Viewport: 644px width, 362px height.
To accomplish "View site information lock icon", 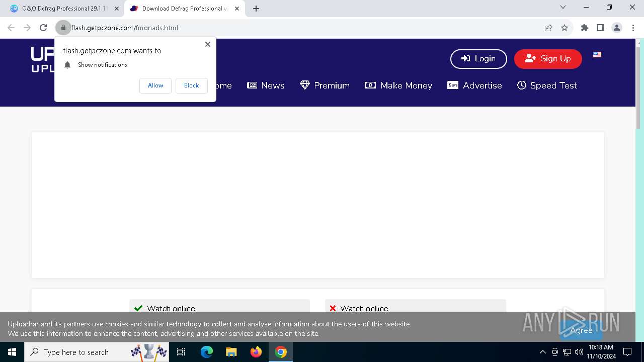I will tap(63, 28).
